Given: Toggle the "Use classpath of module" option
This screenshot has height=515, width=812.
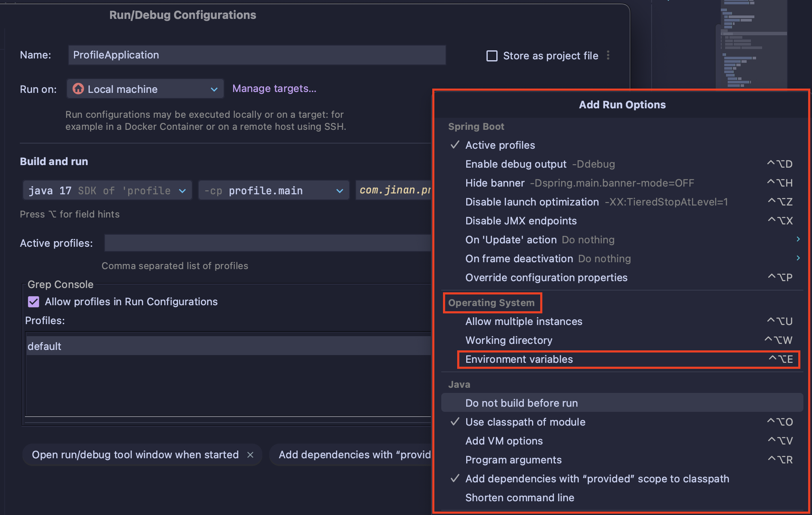Looking at the screenshot, I should (525, 422).
